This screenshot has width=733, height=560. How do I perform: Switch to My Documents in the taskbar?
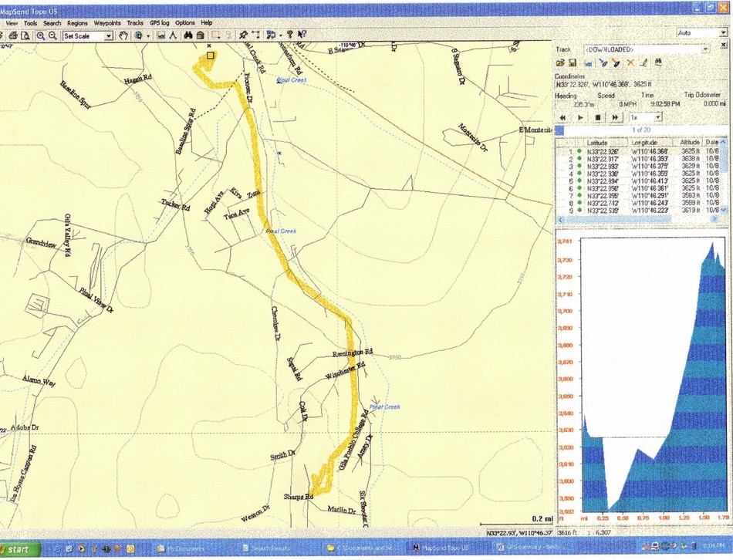point(181,548)
